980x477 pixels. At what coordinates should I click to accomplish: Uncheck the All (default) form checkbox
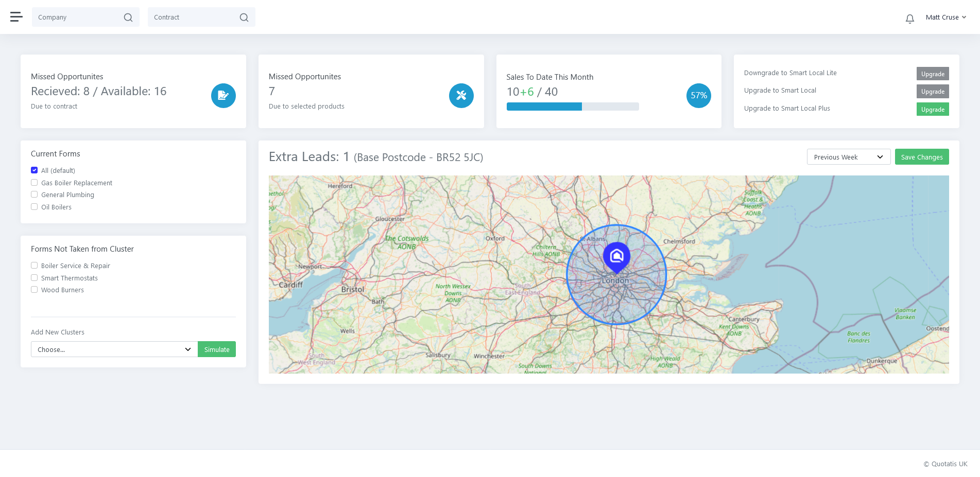tap(35, 170)
